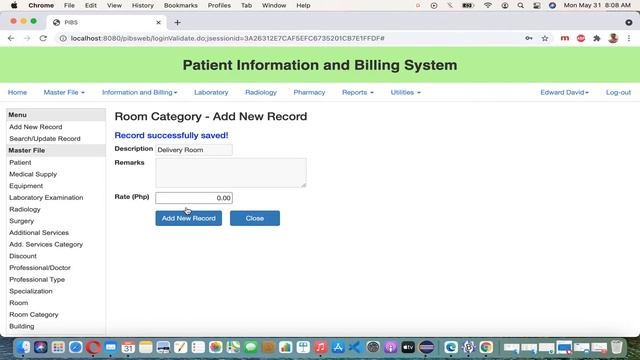Open Add. Services Category in sidebar

point(46,244)
